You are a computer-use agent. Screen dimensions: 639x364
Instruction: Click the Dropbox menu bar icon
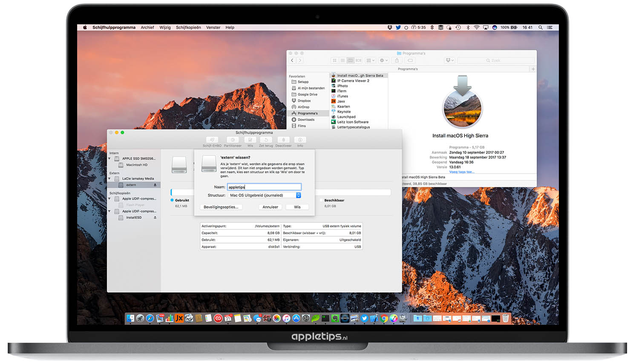point(390,27)
